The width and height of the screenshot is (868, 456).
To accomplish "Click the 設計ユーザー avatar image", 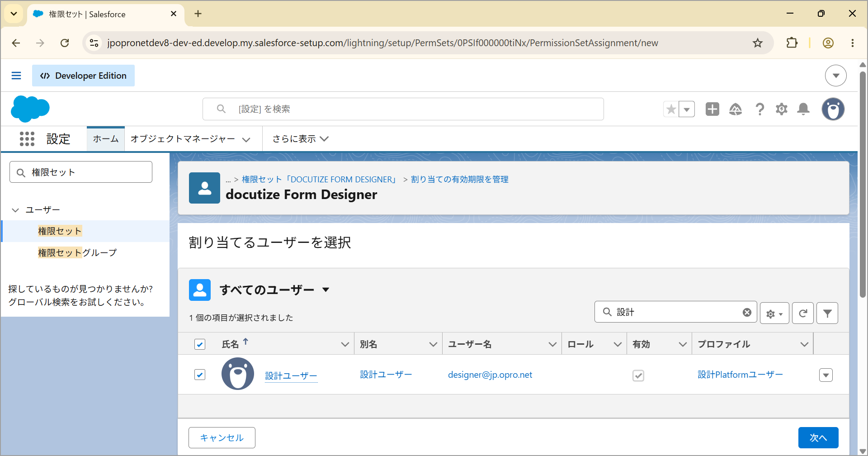I will [238, 374].
